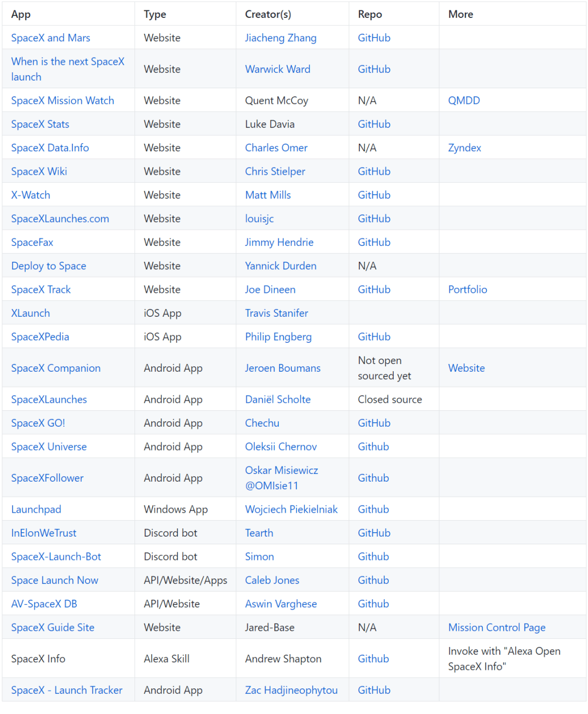The image size is (588, 714).
Task: Visit SpaceX Companion Website link
Action: click(x=466, y=368)
